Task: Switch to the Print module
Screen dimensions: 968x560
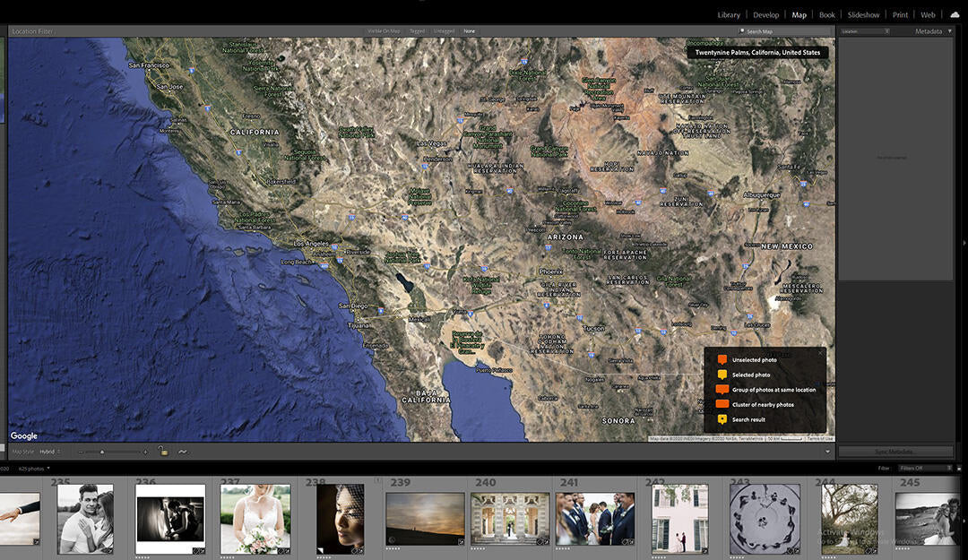Action: (x=900, y=15)
